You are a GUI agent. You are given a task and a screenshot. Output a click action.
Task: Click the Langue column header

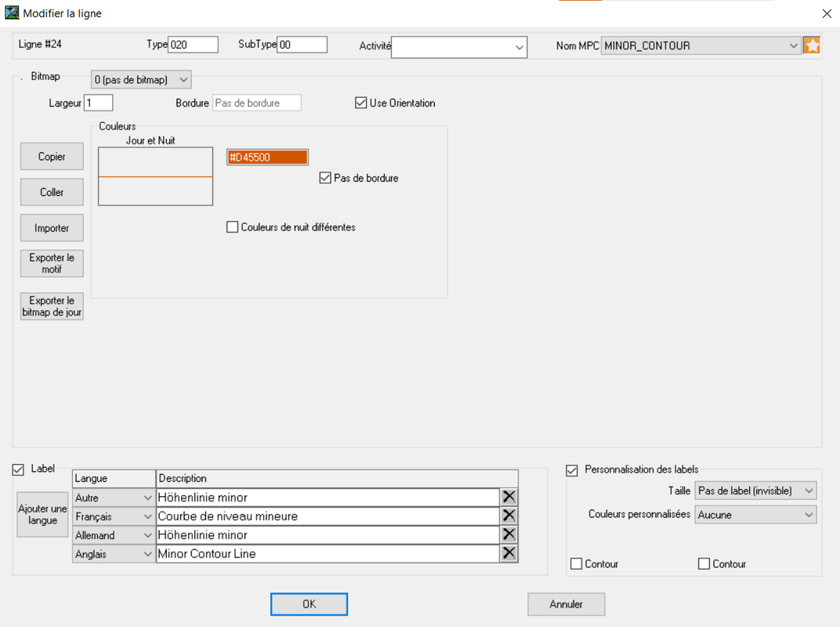click(x=114, y=478)
